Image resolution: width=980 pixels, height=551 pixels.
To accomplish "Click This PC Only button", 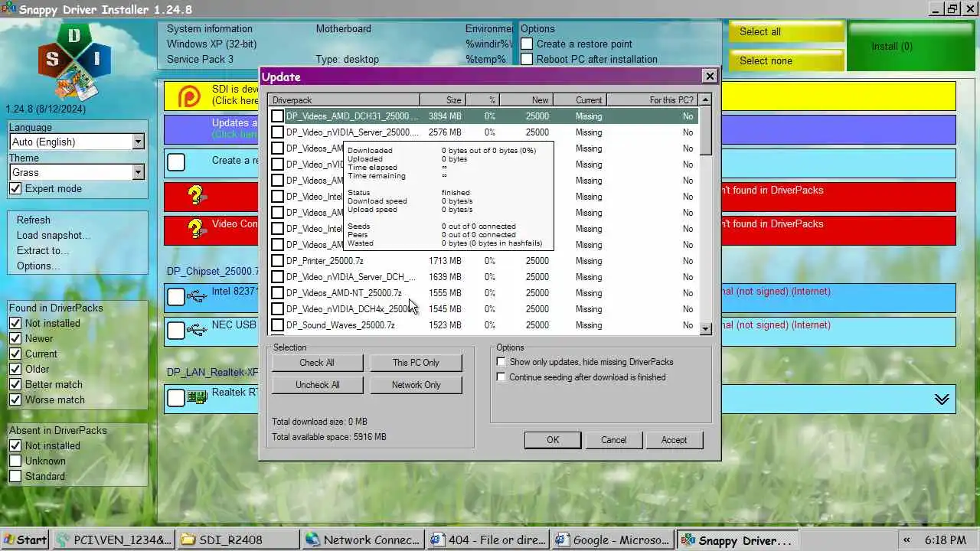I will click(416, 363).
